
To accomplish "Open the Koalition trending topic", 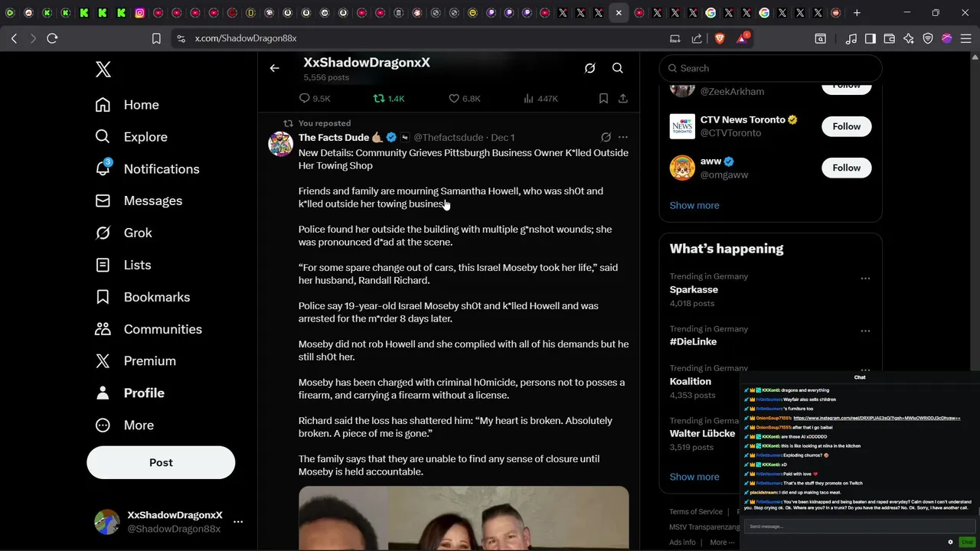I will (x=691, y=381).
